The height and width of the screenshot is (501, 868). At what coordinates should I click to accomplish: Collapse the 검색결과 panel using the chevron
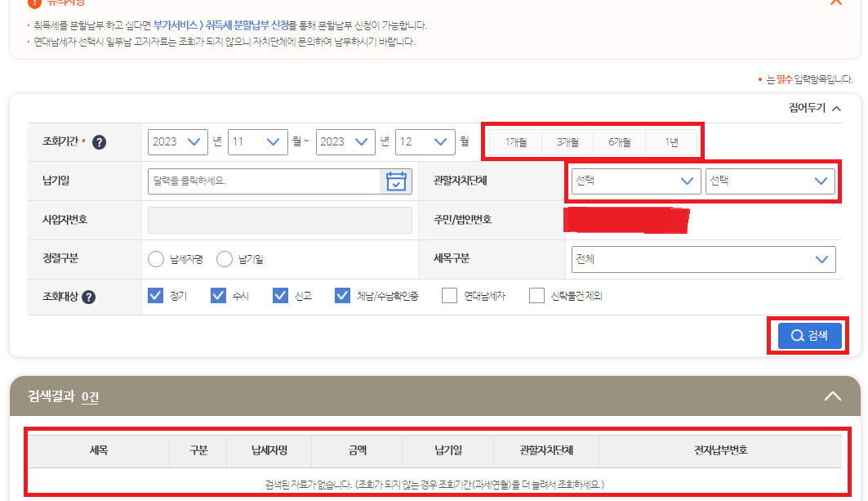click(x=832, y=395)
